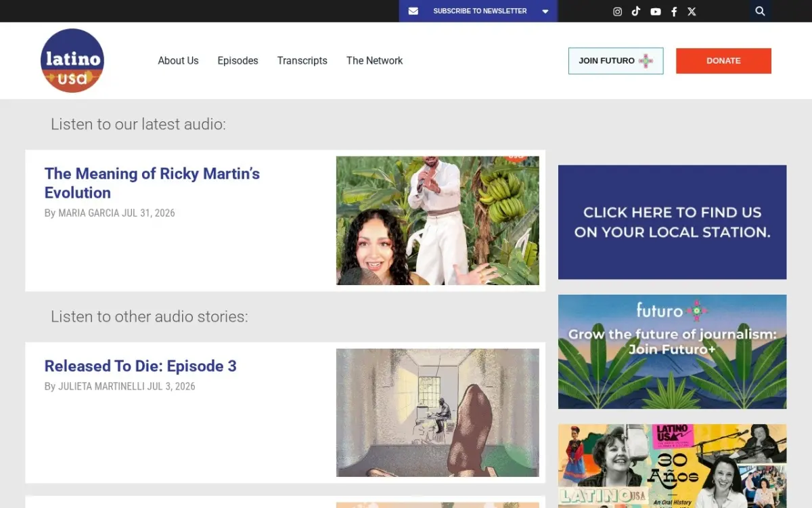Click the Latino USA logo
The image size is (812, 508).
click(x=72, y=60)
